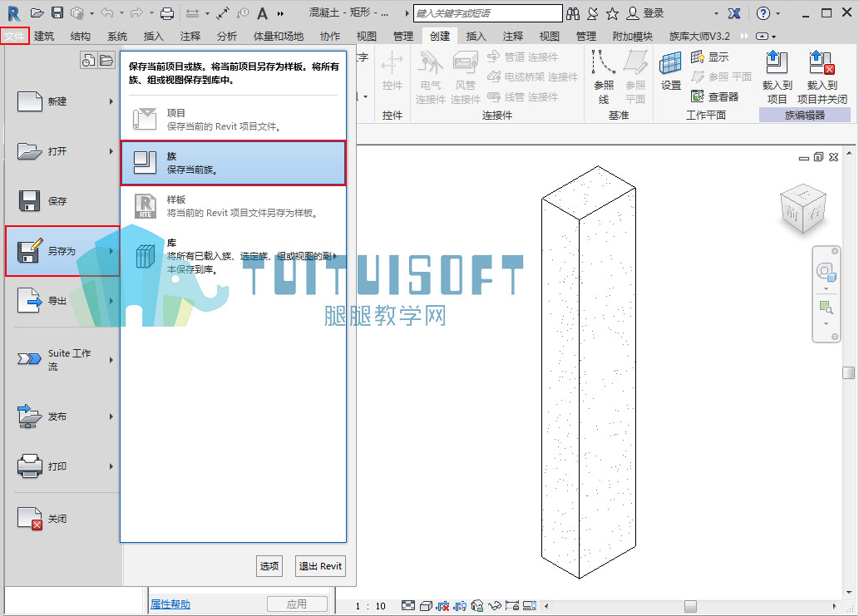
Task: Expand the Export submenu arrow
Action: 111,301
